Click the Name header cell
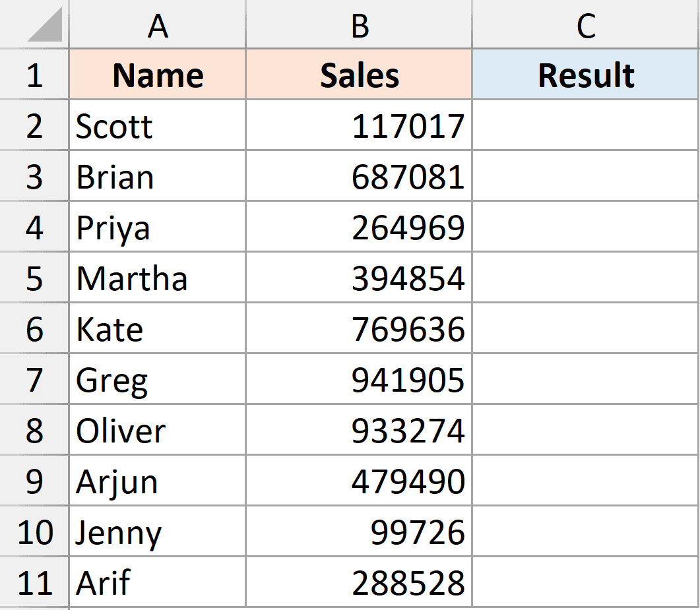700x610 pixels. pos(158,75)
